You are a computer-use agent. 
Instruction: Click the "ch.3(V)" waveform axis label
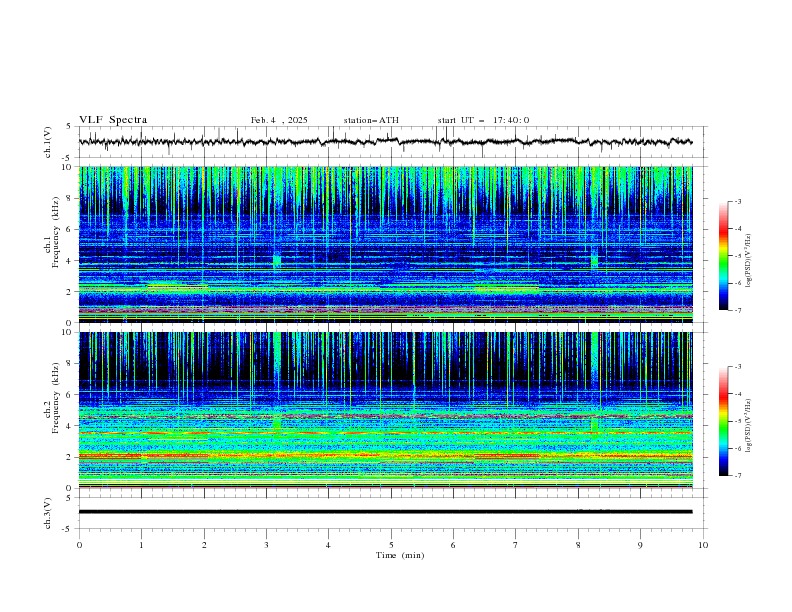[x=48, y=513]
